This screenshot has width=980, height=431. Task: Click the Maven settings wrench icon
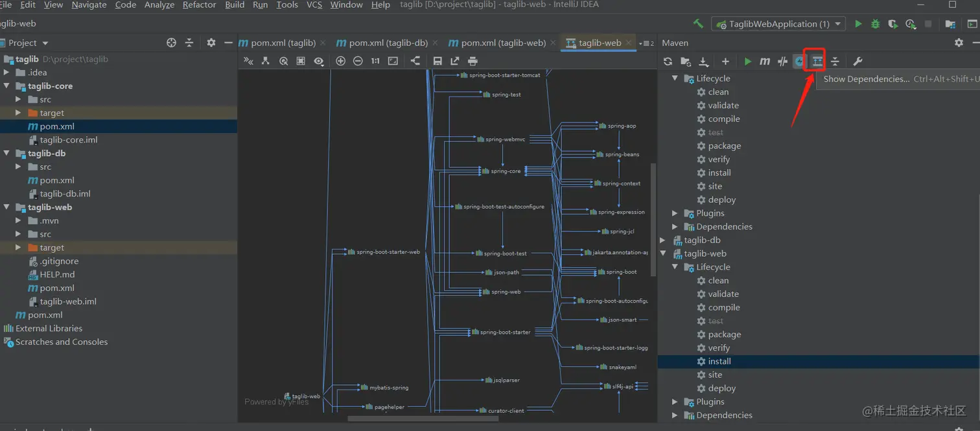[x=857, y=61]
